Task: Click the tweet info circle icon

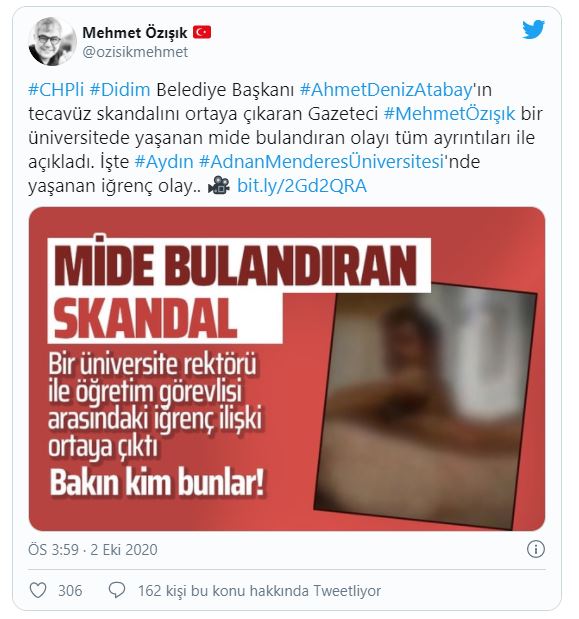Action: click(x=536, y=549)
